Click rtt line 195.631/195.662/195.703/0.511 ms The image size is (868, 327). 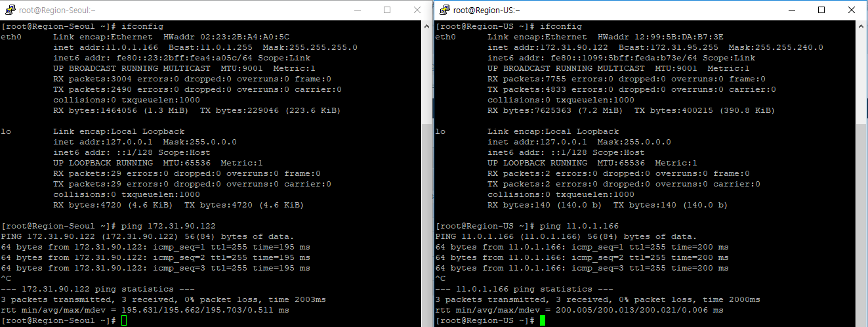tap(145, 310)
